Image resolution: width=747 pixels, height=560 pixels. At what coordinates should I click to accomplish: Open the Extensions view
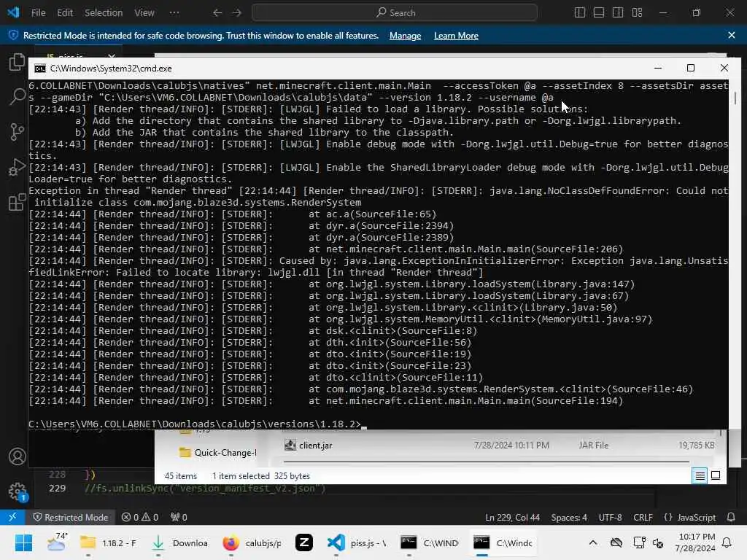click(18, 202)
